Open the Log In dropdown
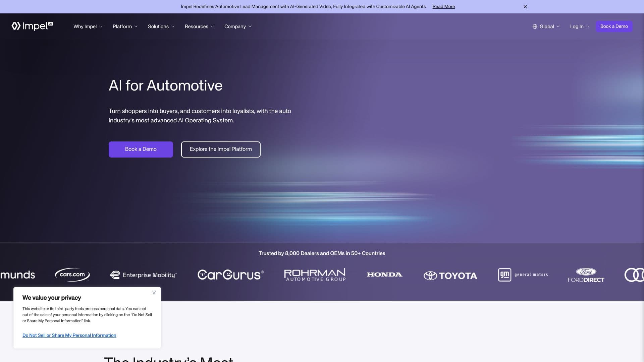The height and width of the screenshot is (362, 644). [580, 26]
